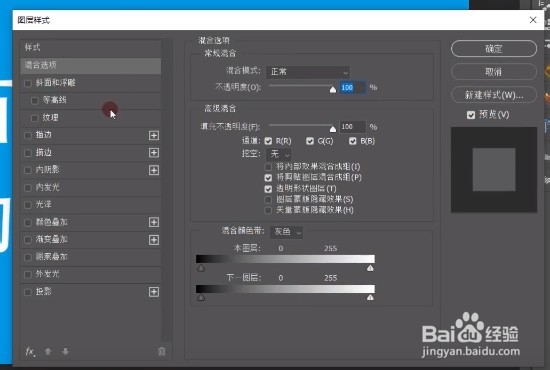This screenshot has width=550, height=370.
Task: Close the 图层样式 dialog with the X
Action: click(x=533, y=20)
